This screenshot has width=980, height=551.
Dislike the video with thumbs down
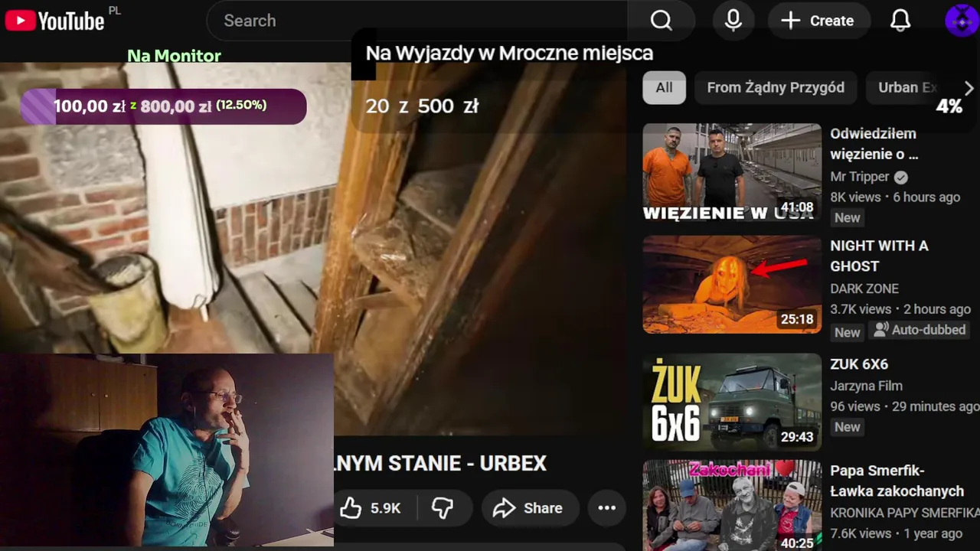pos(443,508)
